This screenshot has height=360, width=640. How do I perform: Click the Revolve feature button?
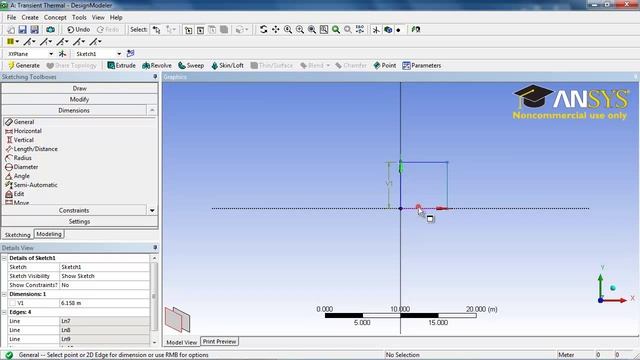click(x=157, y=65)
